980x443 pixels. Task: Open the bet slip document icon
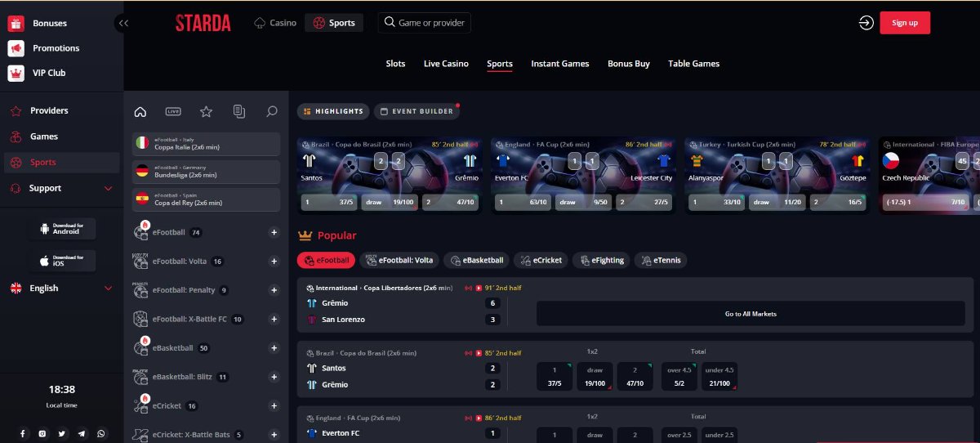pos(238,111)
